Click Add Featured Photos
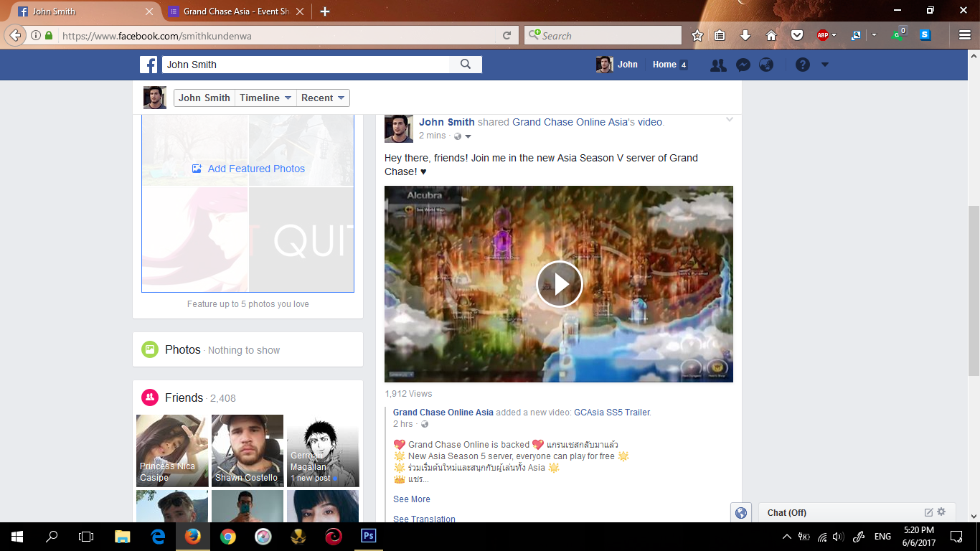 [248, 169]
